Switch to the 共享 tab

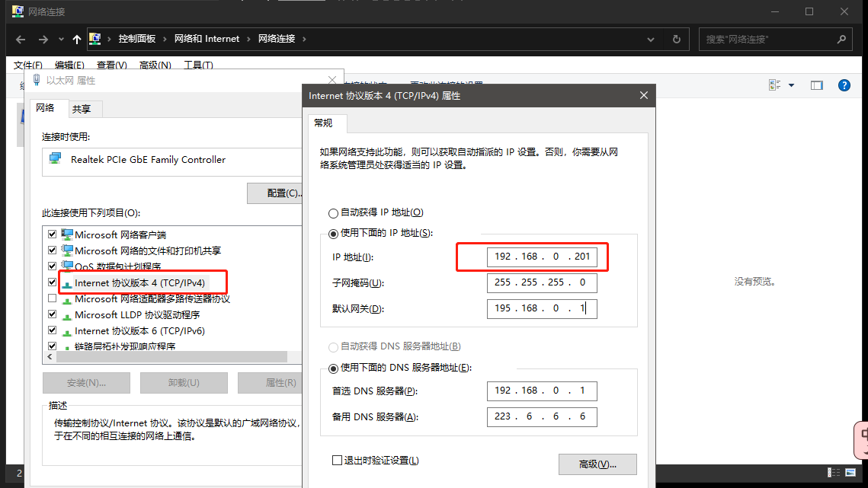pos(82,110)
